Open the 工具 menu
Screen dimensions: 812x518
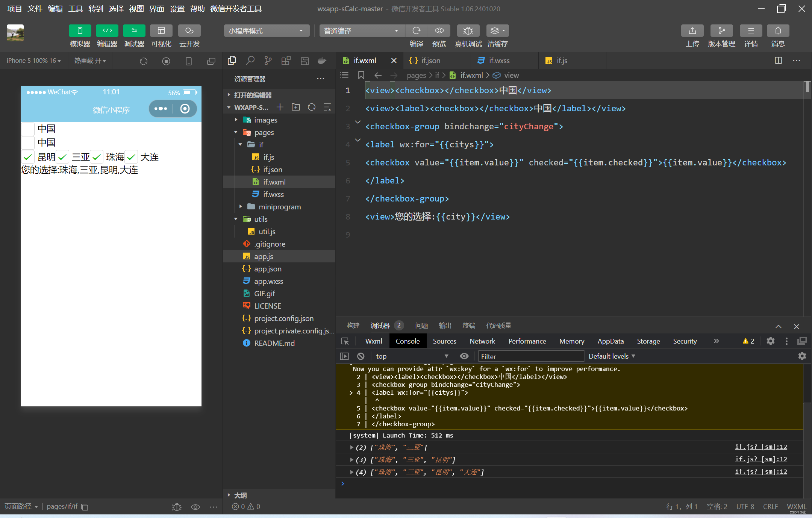point(76,9)
